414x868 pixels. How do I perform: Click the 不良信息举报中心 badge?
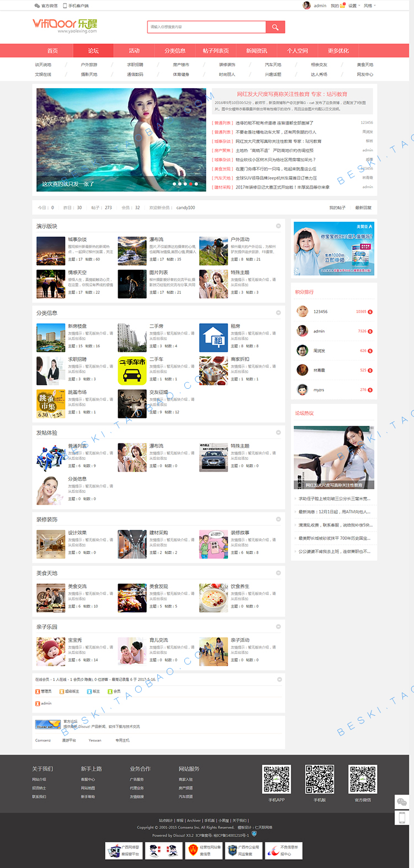coord(283,851)
